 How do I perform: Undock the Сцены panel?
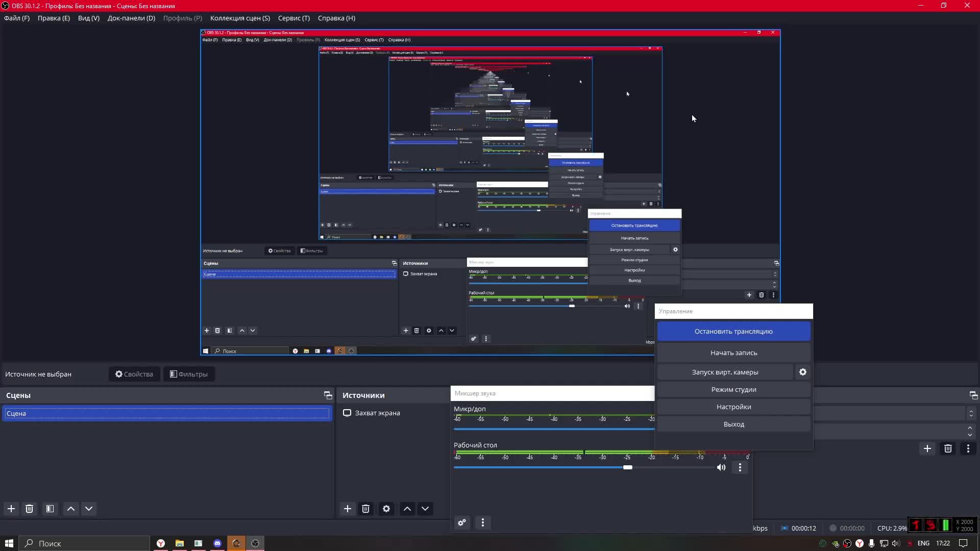328,395
